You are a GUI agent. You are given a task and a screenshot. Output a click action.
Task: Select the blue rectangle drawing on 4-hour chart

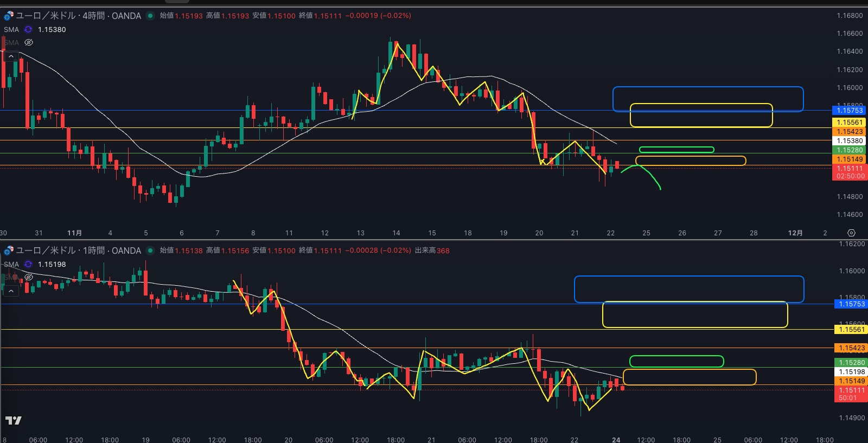(x=708, y=87)
